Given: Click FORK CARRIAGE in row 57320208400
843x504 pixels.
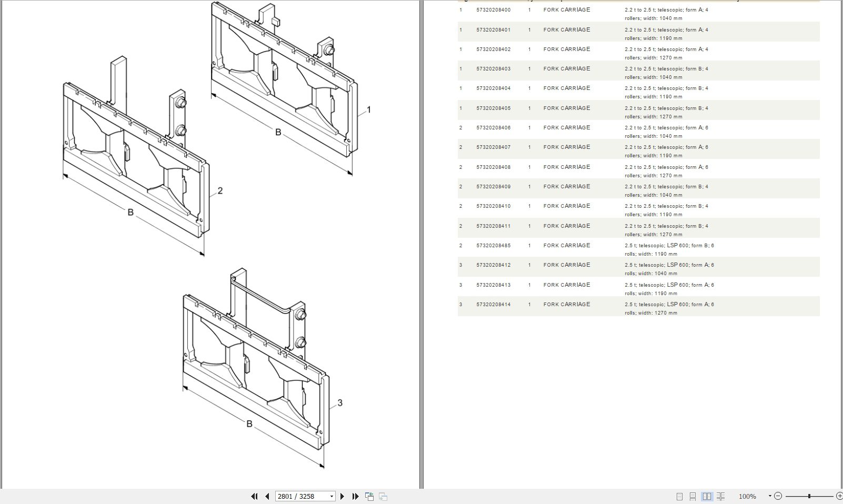Looking at the screenshot, I should [567, 10].
